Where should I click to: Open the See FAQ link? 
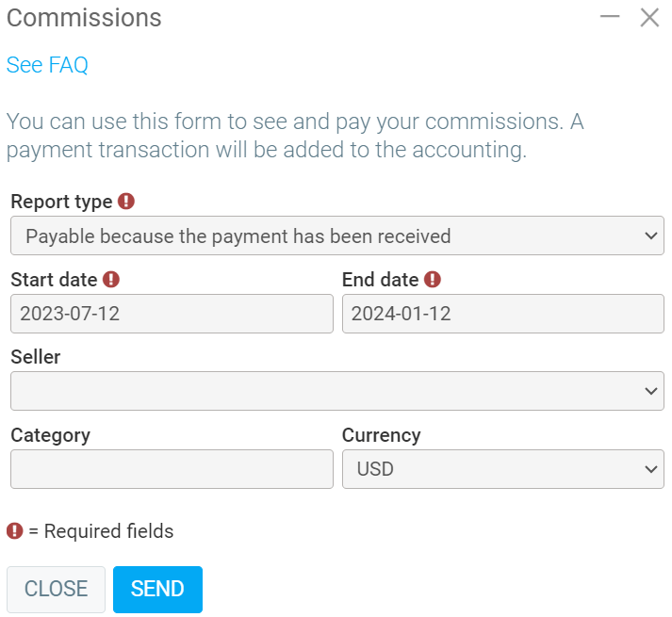pyautogui.click(x=47, y=65)
